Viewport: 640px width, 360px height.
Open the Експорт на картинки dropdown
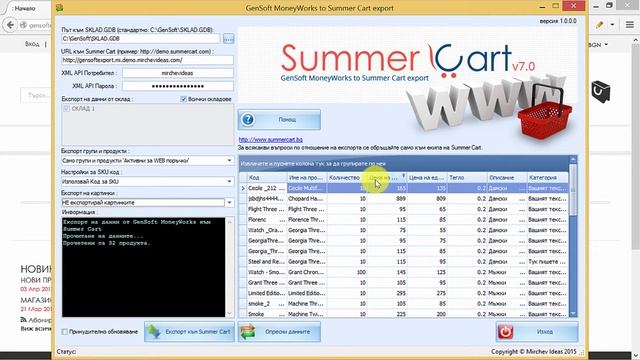pos(229,202)
